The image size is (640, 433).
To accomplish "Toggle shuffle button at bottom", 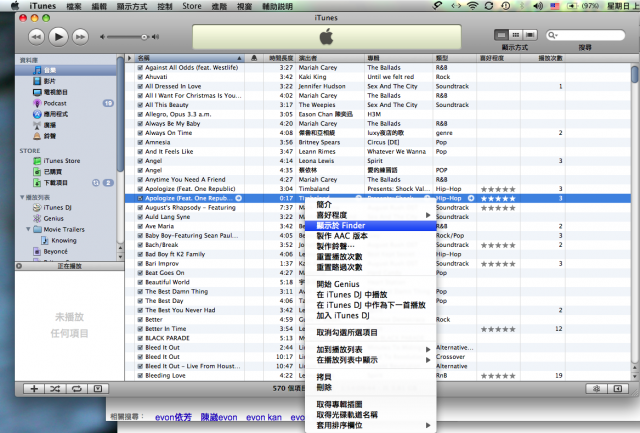I will [55, 389].
